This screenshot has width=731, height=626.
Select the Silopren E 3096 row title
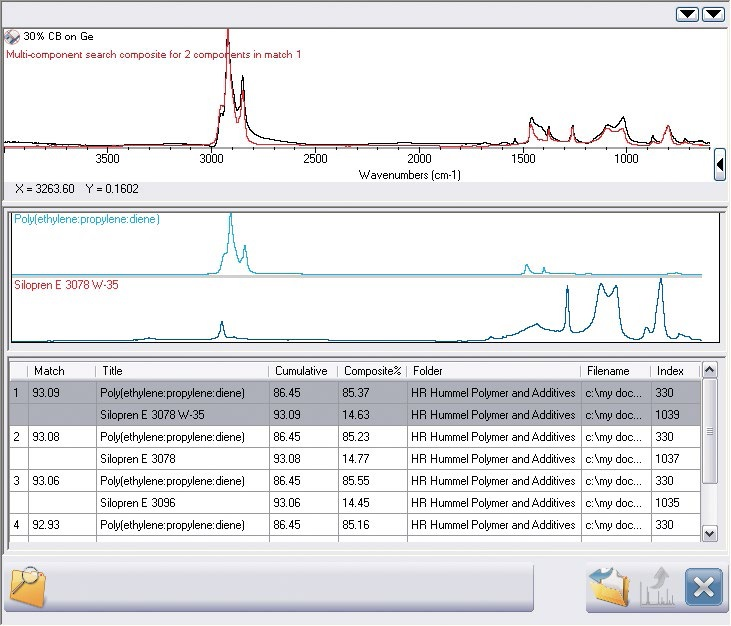(x=138, y=503)
